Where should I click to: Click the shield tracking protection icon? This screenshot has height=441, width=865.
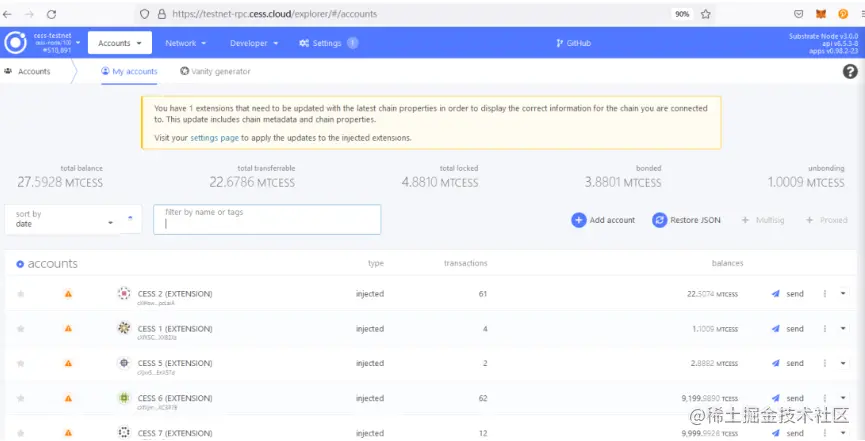click(145, 14)
